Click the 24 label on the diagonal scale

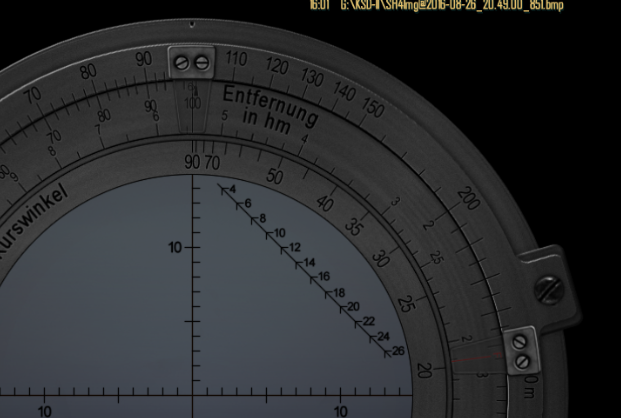383,336
